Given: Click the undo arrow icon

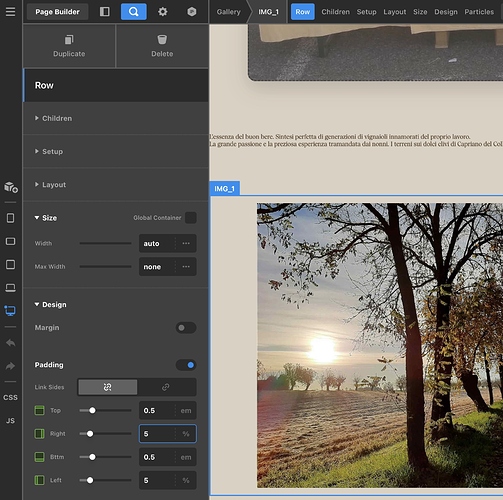Looking at the screenshot, I should 10,343.
